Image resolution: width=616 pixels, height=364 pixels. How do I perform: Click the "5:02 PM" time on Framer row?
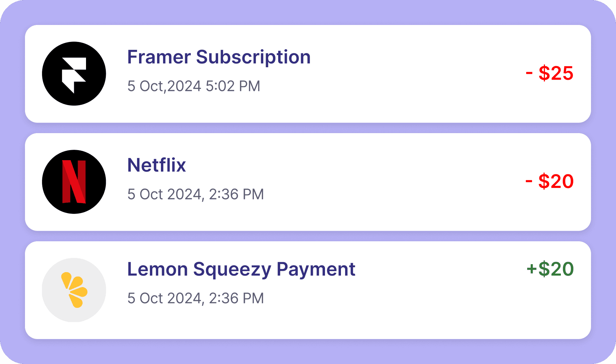pos(233,86)
